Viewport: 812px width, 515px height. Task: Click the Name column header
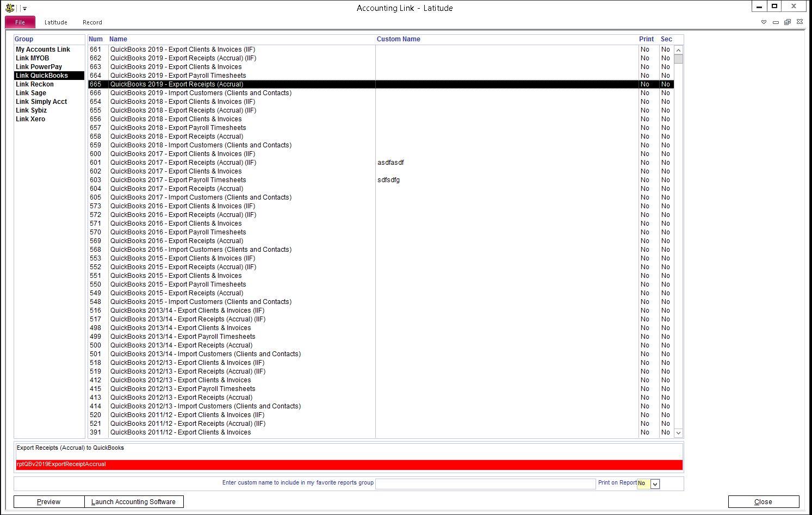coord(118,39)
